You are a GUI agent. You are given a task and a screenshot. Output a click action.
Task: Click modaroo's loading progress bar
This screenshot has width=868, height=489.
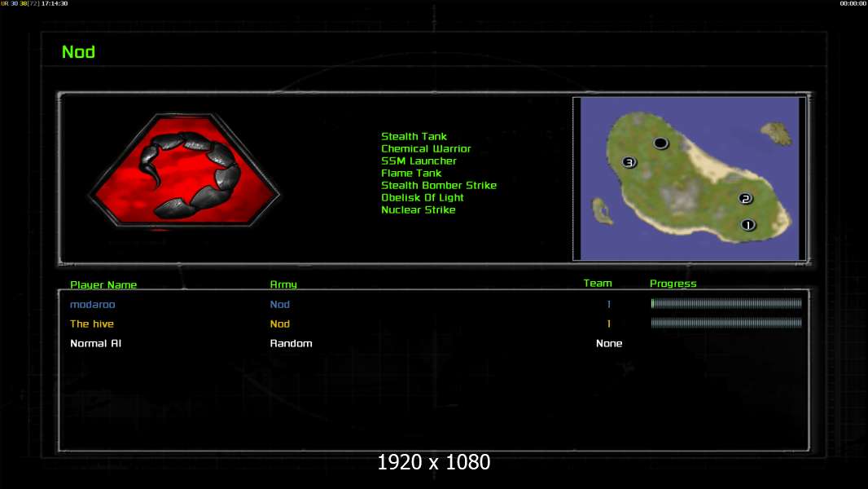(726, 303)
